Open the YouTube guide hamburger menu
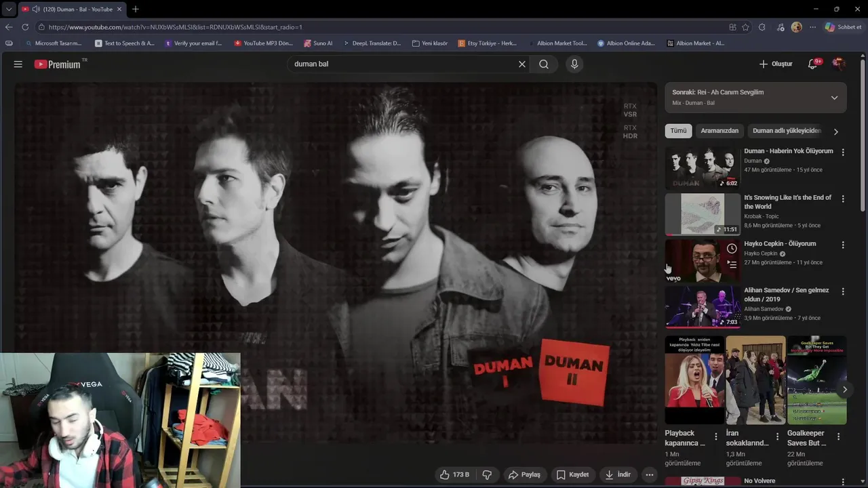This screenshot has height=488, width=868. (x=18, y=64)
